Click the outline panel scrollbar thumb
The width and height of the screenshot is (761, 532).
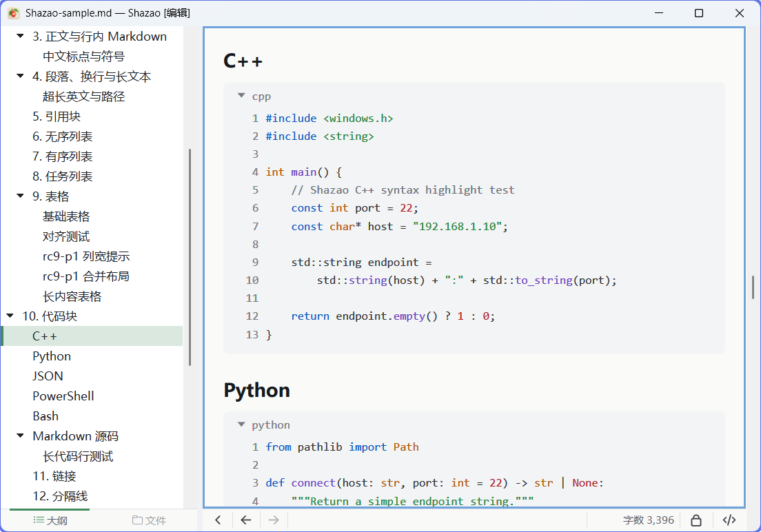(190, 257)
